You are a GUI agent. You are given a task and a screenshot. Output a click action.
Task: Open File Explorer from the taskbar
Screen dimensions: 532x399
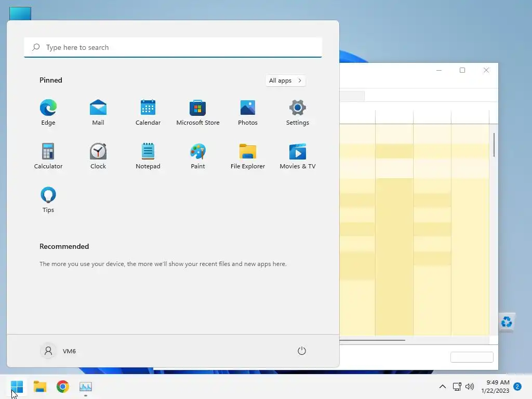tap(40, 387)
